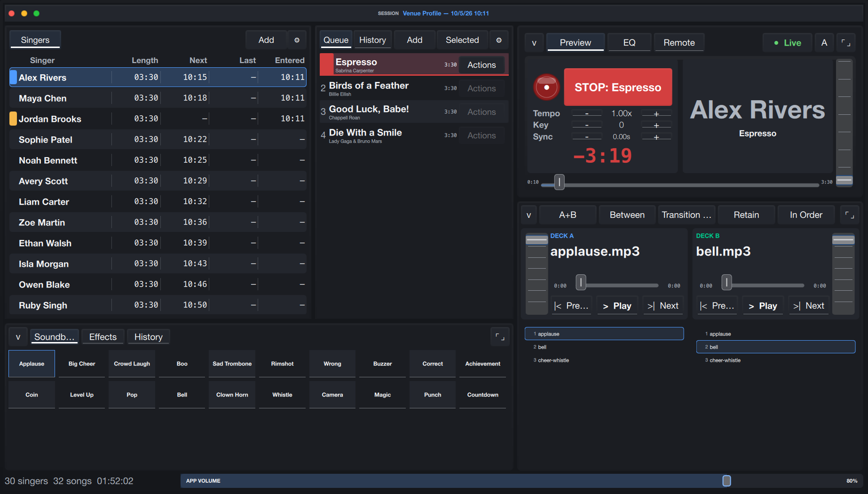Select cheer-whistle in Deck A playlist
Viewport: 868px width, 494px height.
(x=604, y=360)
